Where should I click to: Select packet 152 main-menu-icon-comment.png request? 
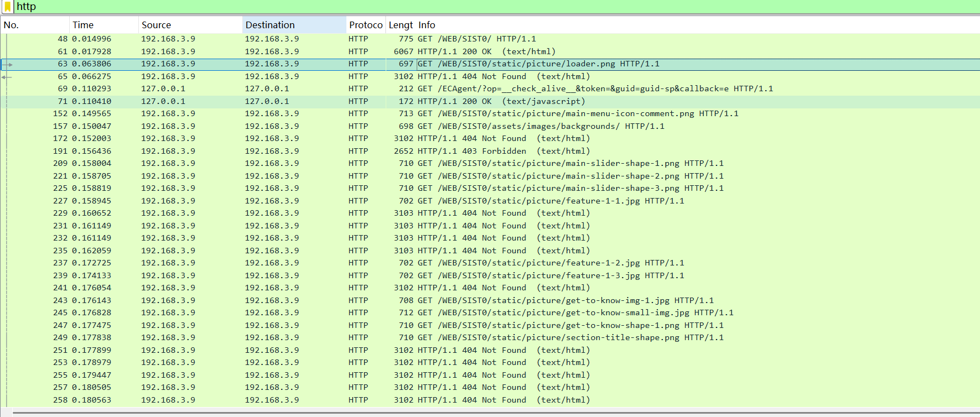point(490,113)
